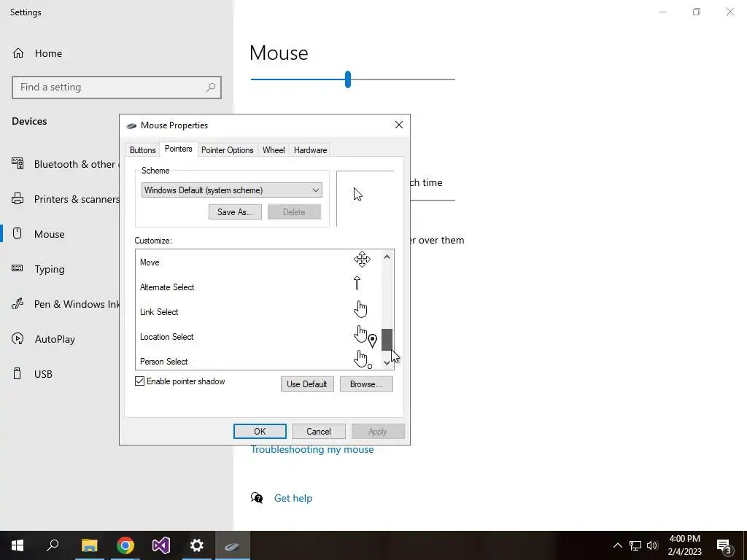
Task: Select the Location Select hand pin icon
Action: (365, 336)
